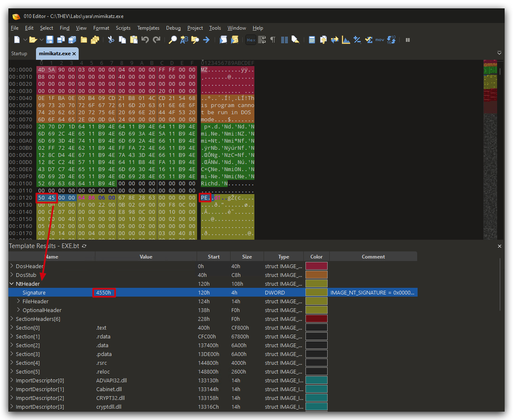Image resolution: width=513 pixels, height=420 pixels.
Task: Expand the OptionalHeader struct
Action: coord(18,310)
